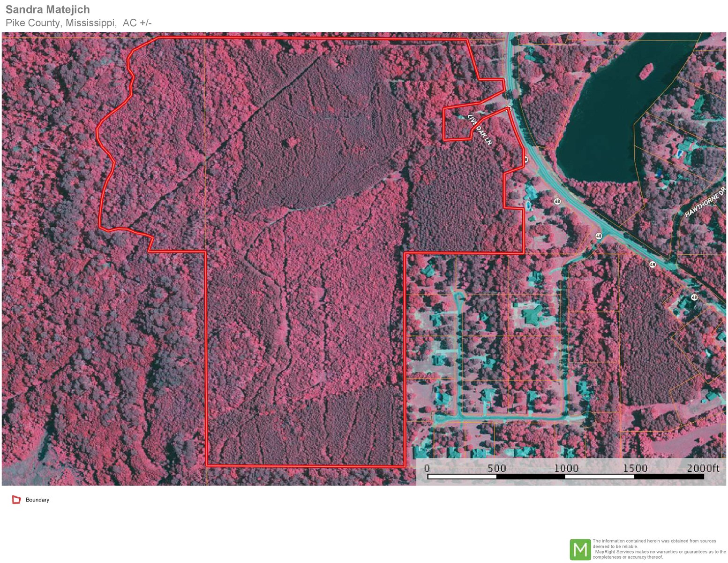Click the route 48 shield at the road junction
This screenshot has width=728, height=563.
(x=599, y=236)
